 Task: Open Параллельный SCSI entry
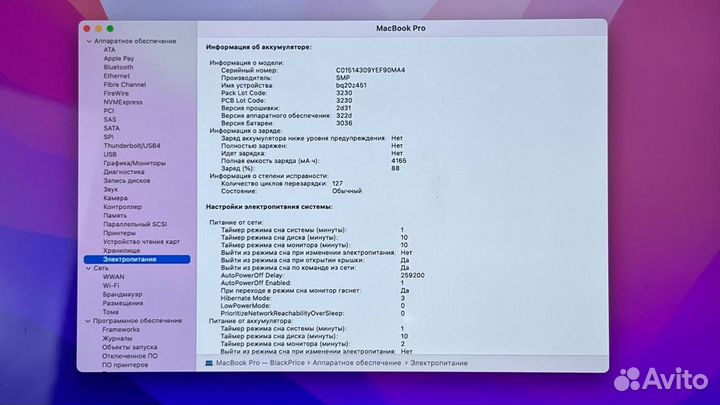coord(135,224)
